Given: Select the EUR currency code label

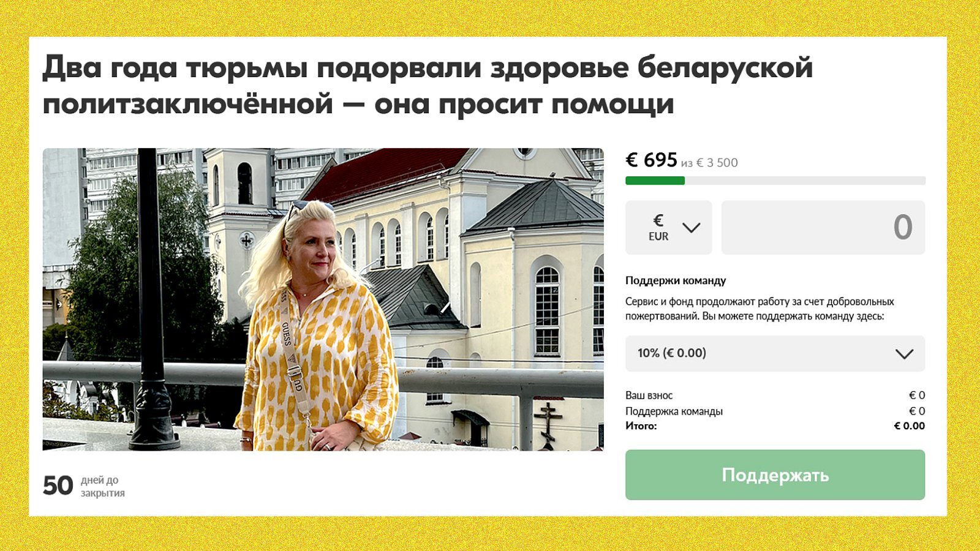Looking at the screenshot, I should (658, 236).
